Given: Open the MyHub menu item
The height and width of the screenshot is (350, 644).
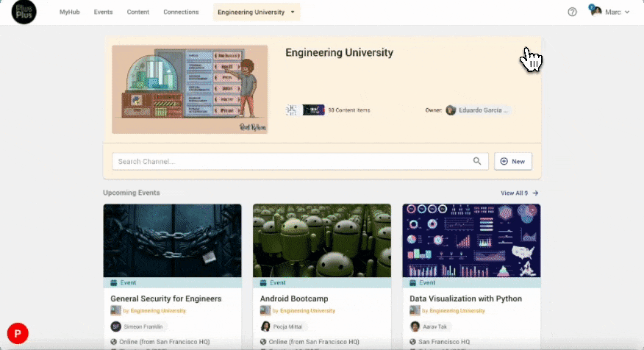Looking at the screenshot, I should pyautogui.click(x=69, y=12).
